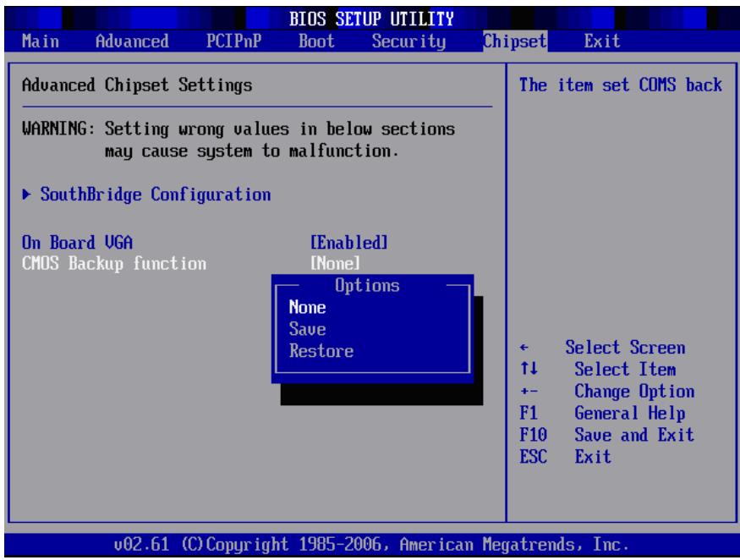Choose Save in the Options popup
The height and width of the screenshot is (560, 740).
pos(307,329)
